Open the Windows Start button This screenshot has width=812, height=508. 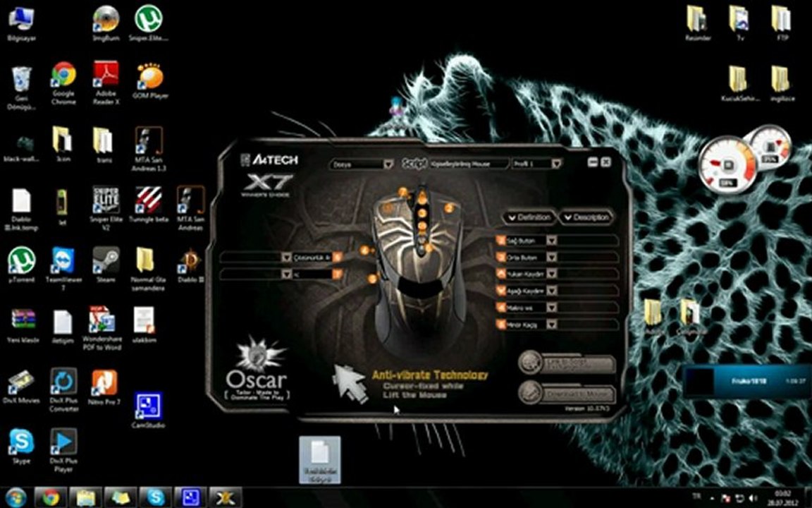tap(16, 497)
